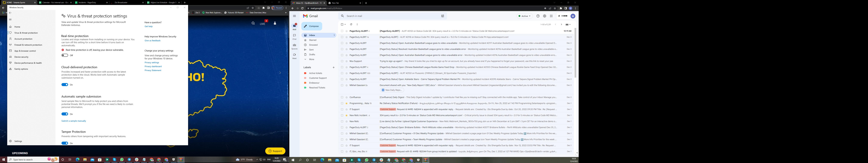Open Google apps grid

[551, 16]
